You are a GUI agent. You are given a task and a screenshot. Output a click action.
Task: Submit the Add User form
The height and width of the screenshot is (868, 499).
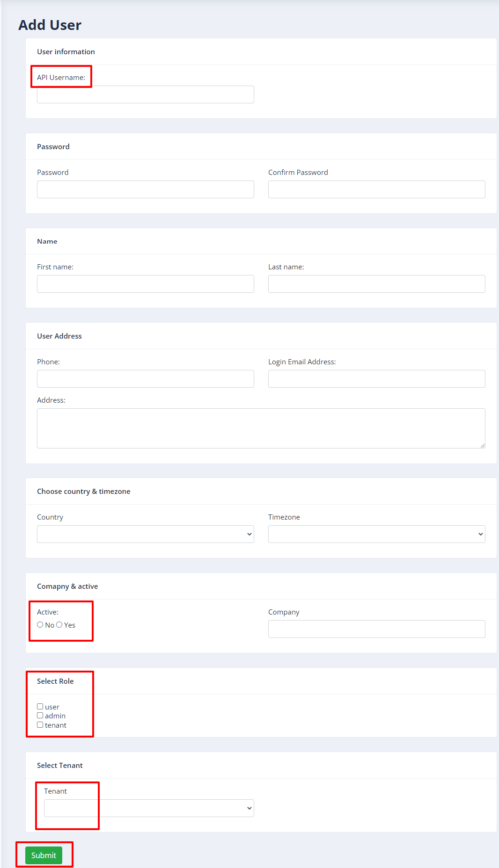point(44,855)
